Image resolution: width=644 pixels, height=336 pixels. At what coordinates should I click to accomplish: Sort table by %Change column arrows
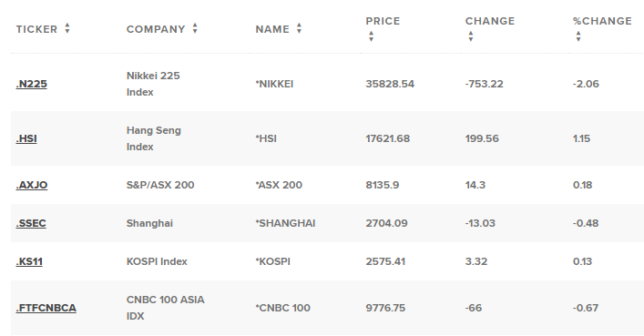click(578, 36)
